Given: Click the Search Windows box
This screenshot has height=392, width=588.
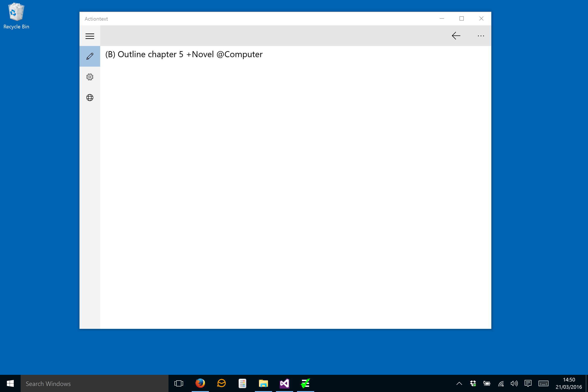Looking at the screenshot, I should click(x=94, y=383).
